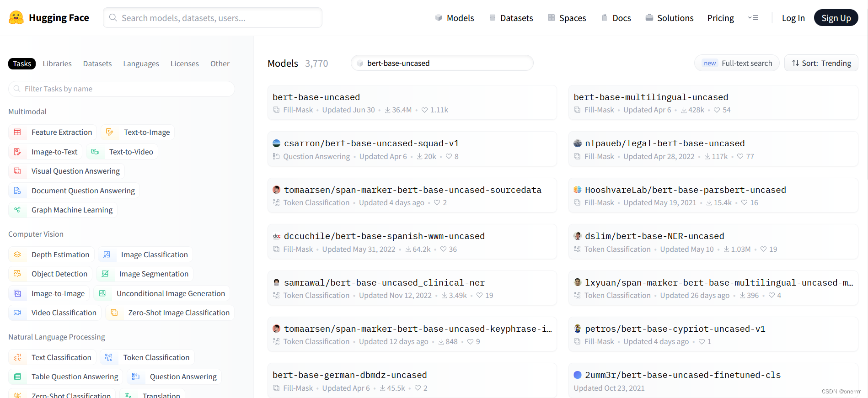The image size is (868, 398).
Task: Click the Image Segmentation icon
Action: click(105, 274)
